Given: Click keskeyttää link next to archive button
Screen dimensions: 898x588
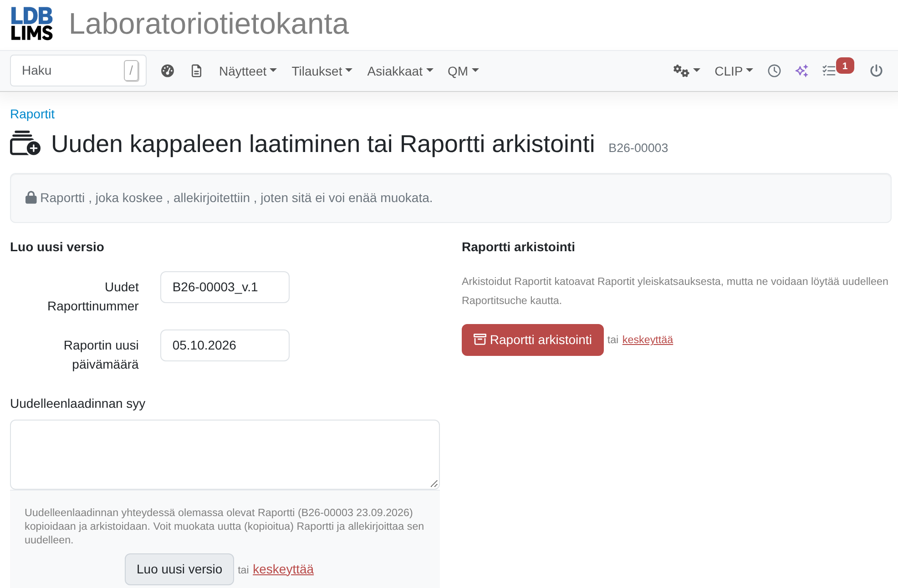Looking at the screenshot, I should coord(648,340).
